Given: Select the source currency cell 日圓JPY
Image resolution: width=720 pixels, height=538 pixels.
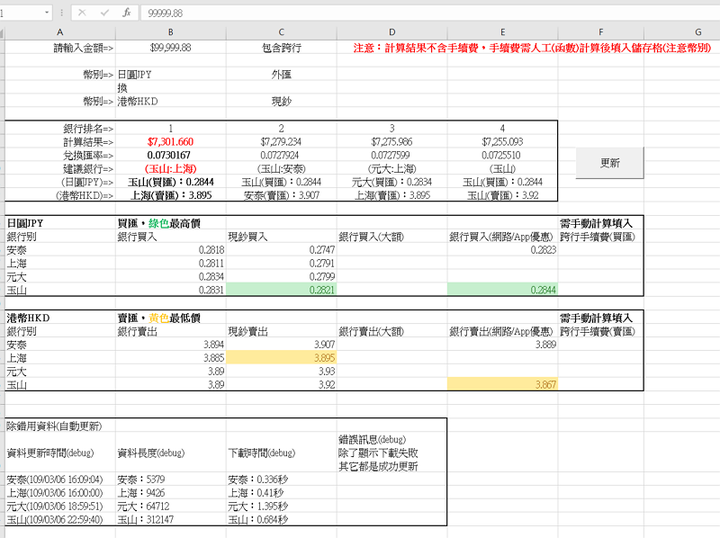Looking at the screenshot, I should [170, 74].
